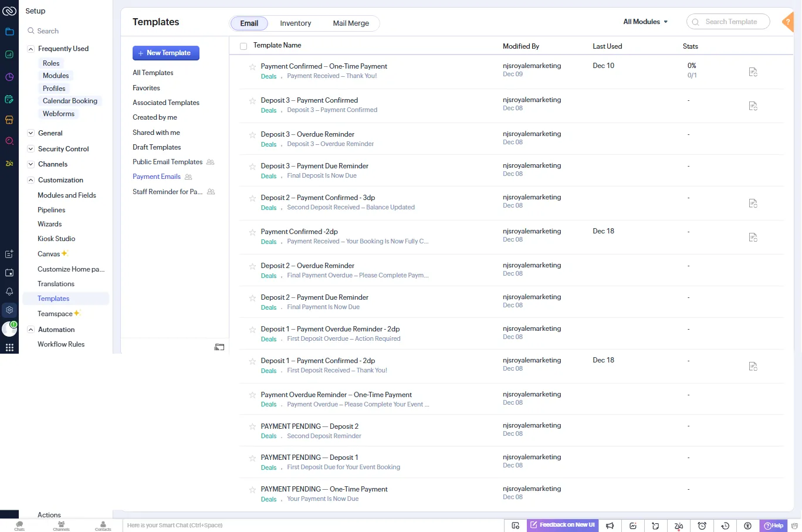
Task: Click the New Template button
Action: (166, 53)
